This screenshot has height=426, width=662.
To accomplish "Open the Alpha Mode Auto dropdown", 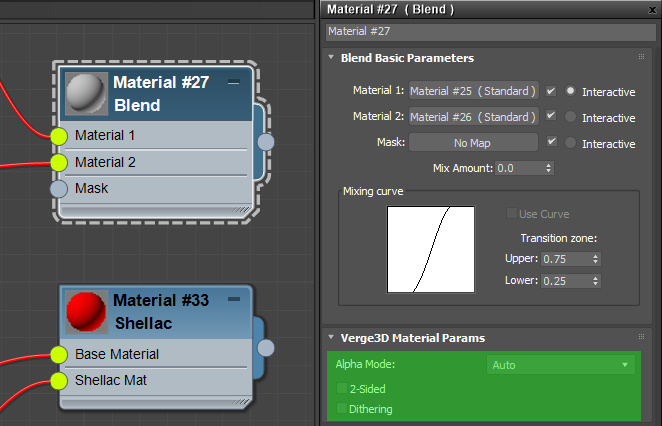I will pos(561,365).
